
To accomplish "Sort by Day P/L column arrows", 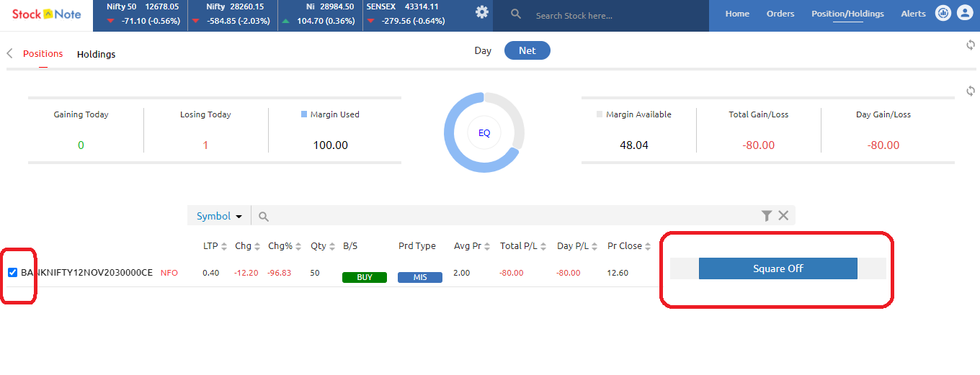I will pos(594,246).
